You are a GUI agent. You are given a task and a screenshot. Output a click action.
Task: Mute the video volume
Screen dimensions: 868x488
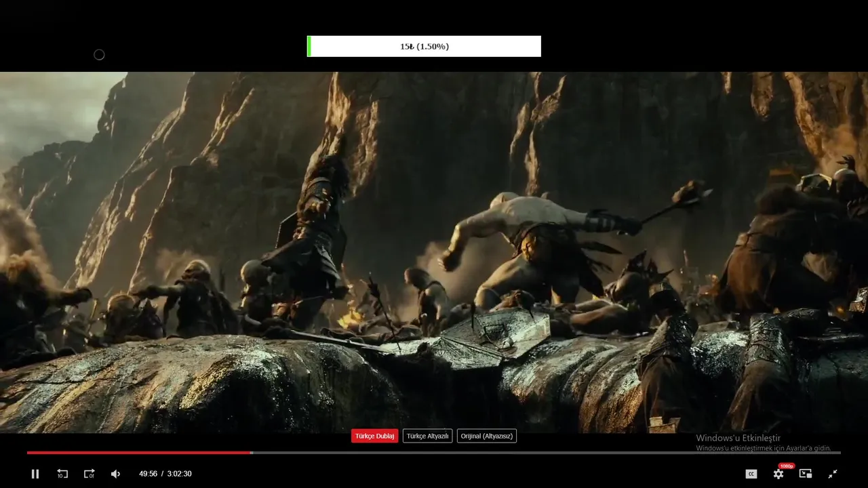(x=115, y=474)
